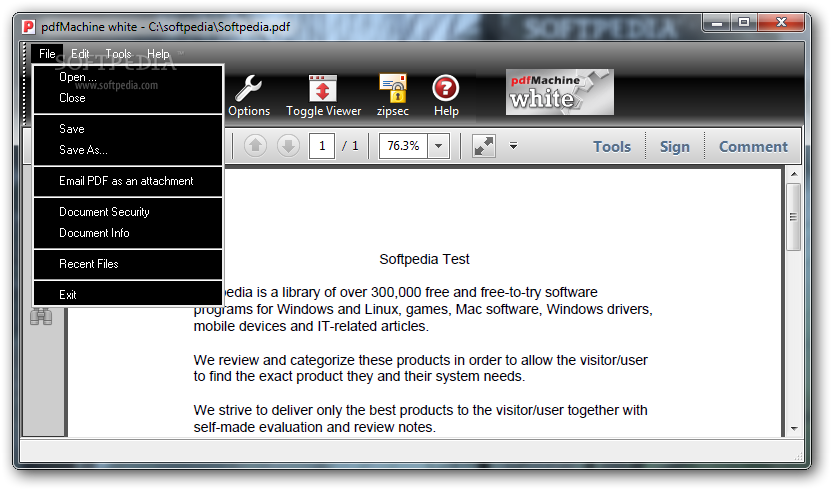The height and width of the screenshot is (490, 832).
Task: Choose Open... from the File menu
Action: tap(128, 77)
